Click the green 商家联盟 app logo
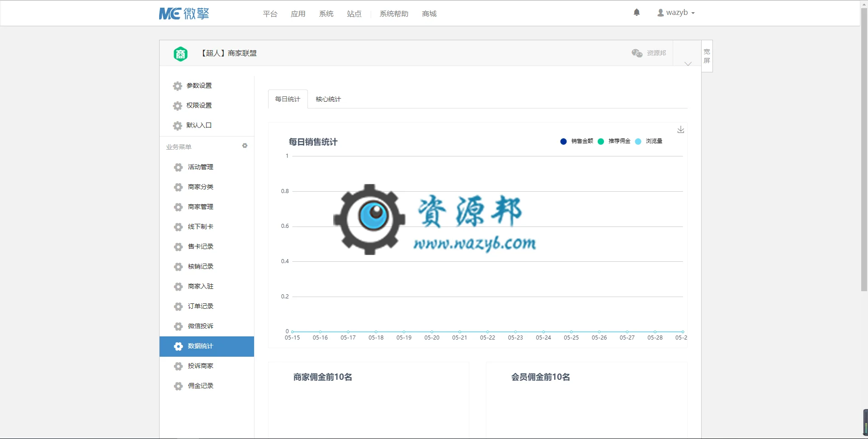The width and height of the screenshot is (868, 439). click(180, 54)
